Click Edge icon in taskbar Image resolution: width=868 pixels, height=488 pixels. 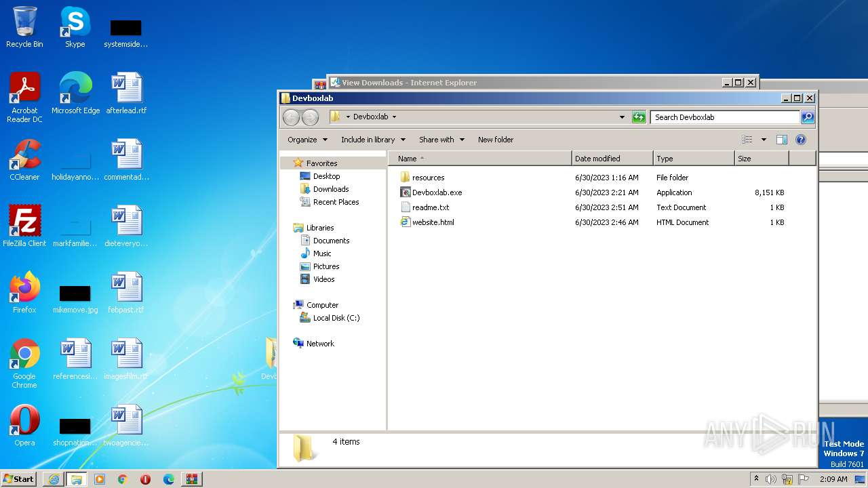pyautogui.click(x=169, y=479)
